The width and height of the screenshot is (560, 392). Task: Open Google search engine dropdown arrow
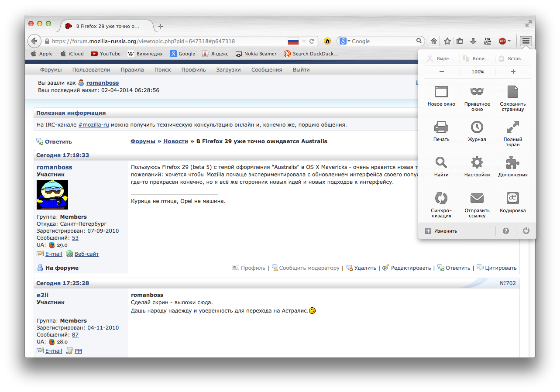click(349, 41)
